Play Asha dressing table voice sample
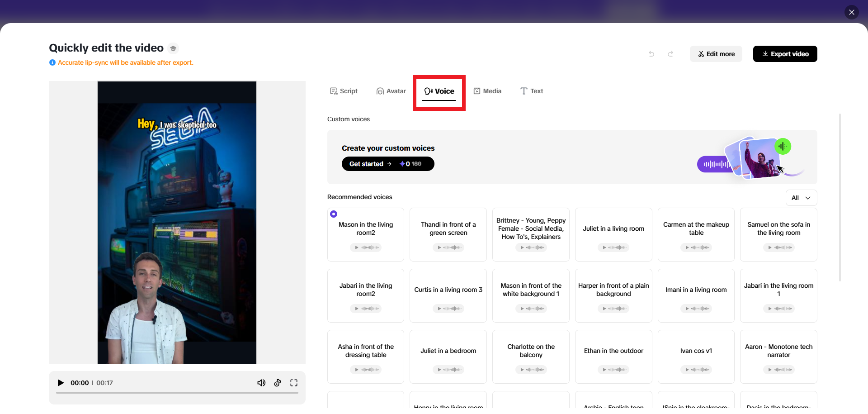This screenshot has height=414, width=868. point(366,370)
